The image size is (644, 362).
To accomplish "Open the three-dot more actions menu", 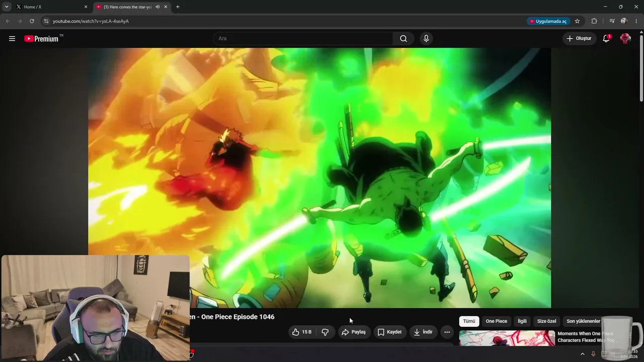I will 447,332.
